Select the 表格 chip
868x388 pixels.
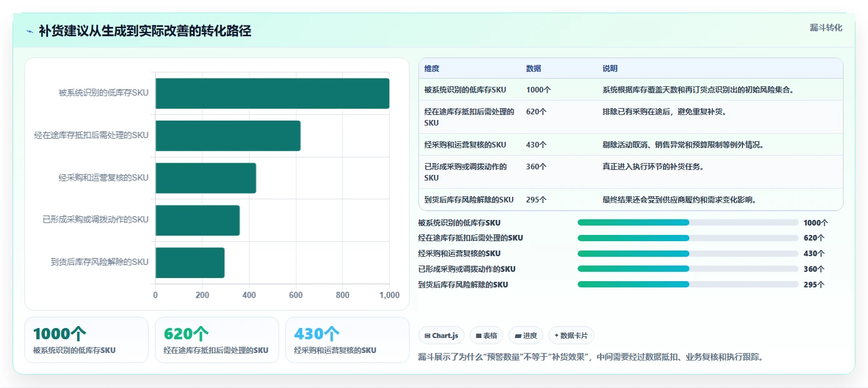coord(486,336)
